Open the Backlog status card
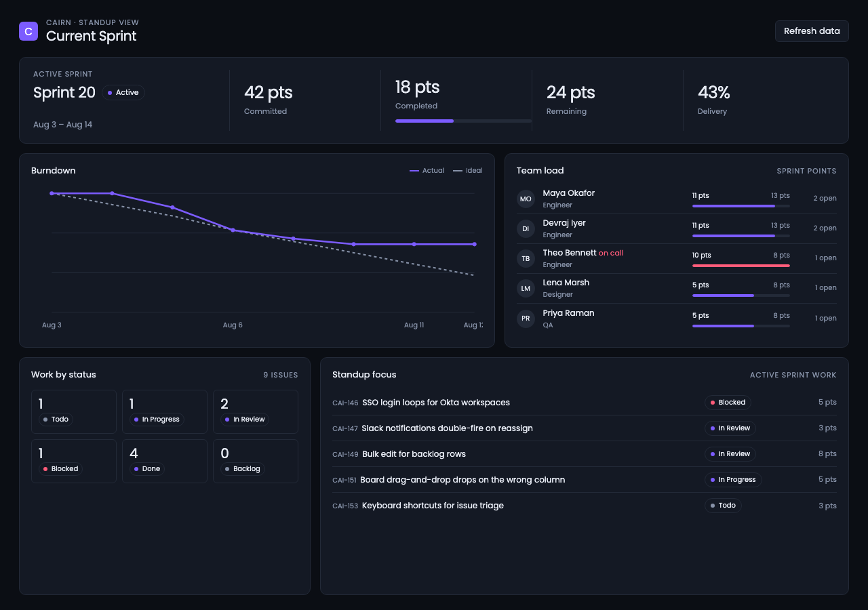868x610 pixels. (x=256, y=461)
